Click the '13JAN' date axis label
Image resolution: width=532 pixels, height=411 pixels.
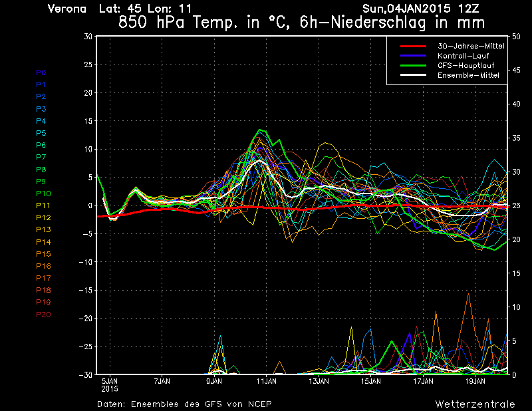319,381
